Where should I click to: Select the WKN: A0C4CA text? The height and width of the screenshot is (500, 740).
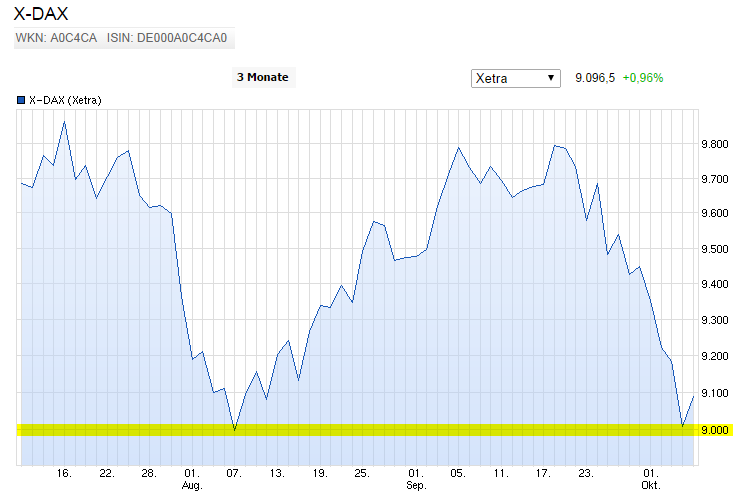coord(56,38)
